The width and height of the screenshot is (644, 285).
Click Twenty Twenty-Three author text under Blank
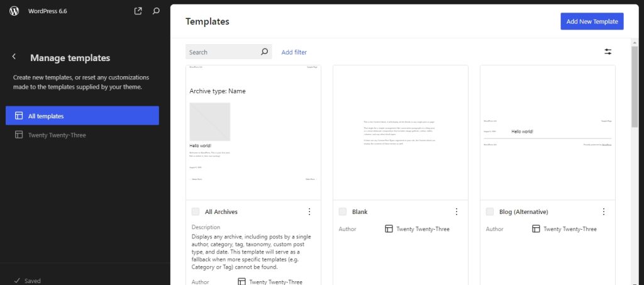point(423,229)
